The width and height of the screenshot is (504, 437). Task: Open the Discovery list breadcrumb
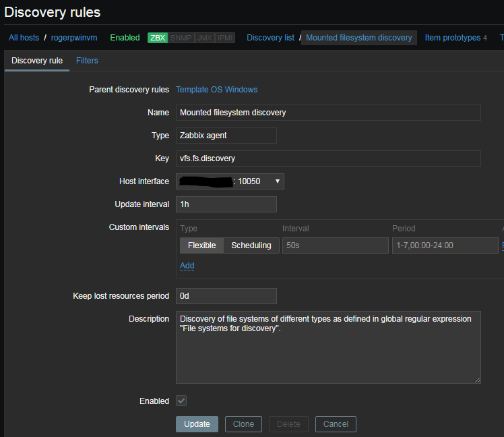tap(270, 38)
